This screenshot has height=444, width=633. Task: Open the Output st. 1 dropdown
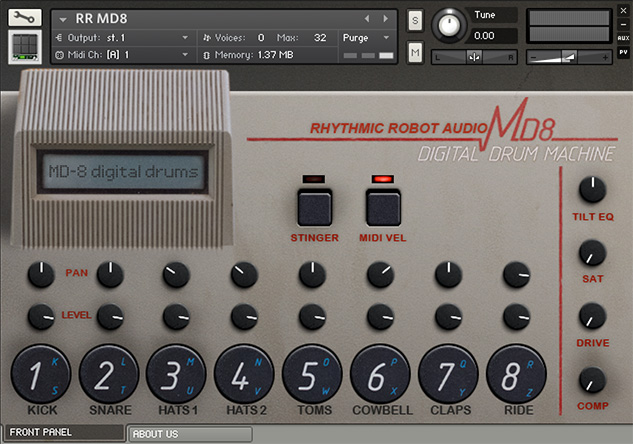[122, 38]
